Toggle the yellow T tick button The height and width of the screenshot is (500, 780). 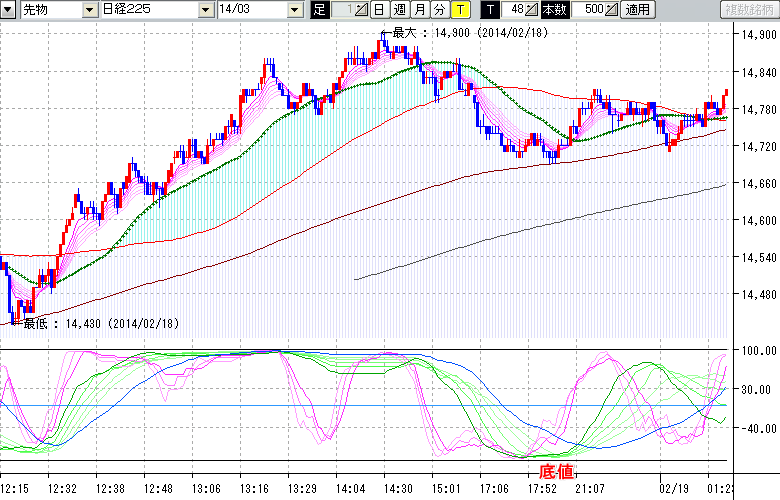click(x=459, y=10)
